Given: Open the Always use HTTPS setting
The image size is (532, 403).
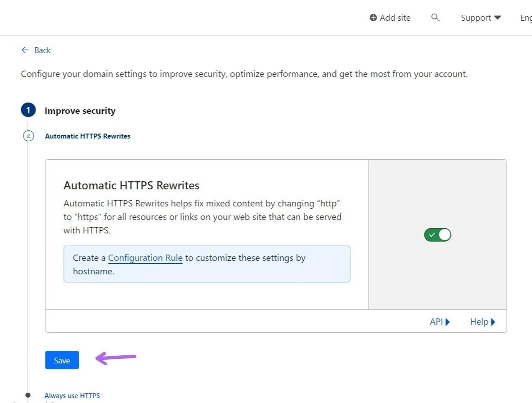Looking at the screenshot, I should 72,395.
